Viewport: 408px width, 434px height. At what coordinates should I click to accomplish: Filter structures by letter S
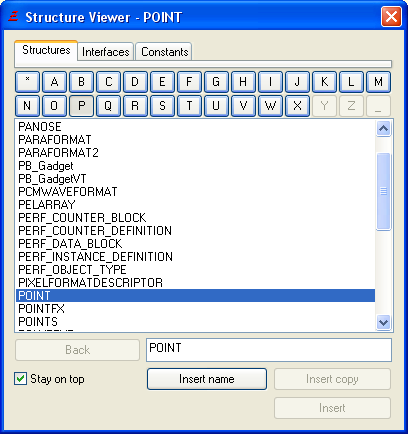click(x=162, y=106)
